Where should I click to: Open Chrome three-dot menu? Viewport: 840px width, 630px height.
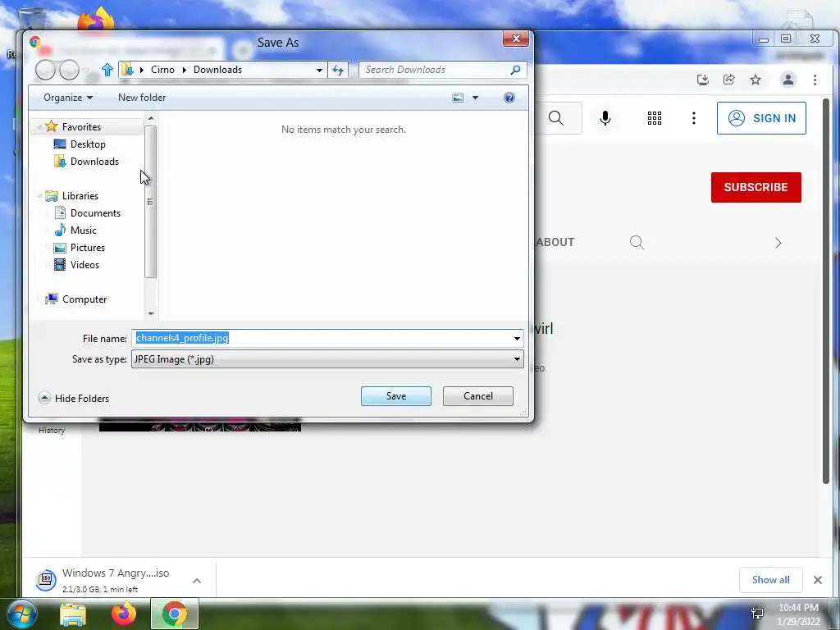(815, 80)
